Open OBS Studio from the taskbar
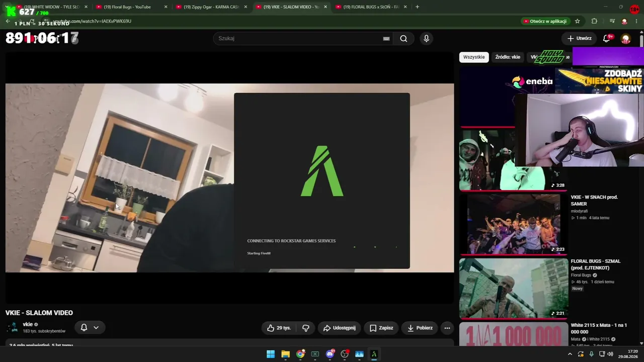The image size is (644, 362). [x=345, y=354]
